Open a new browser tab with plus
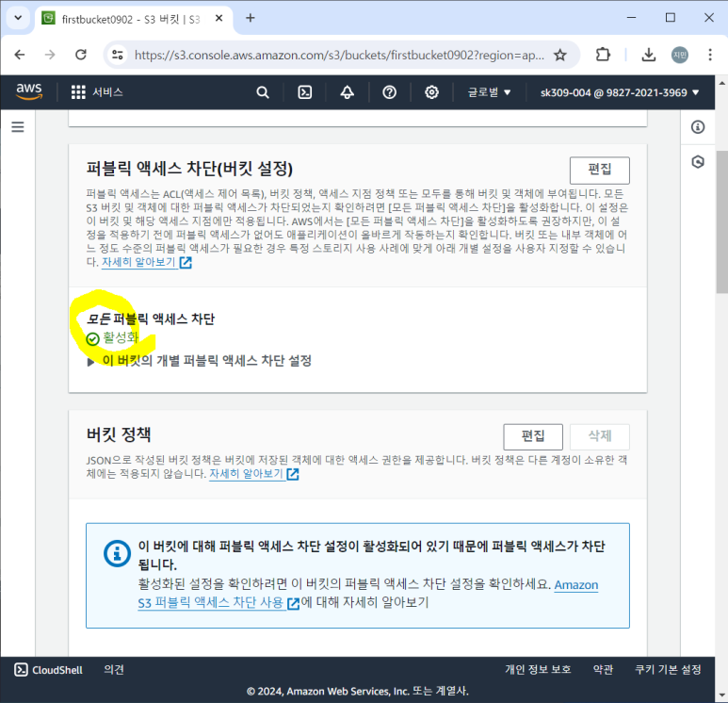The width and height of the screenshot is (728, 703). tap(251, 18)
